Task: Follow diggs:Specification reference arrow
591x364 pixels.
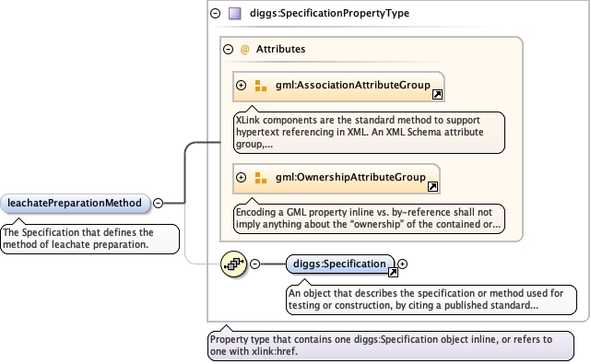Action: (393, 272)
